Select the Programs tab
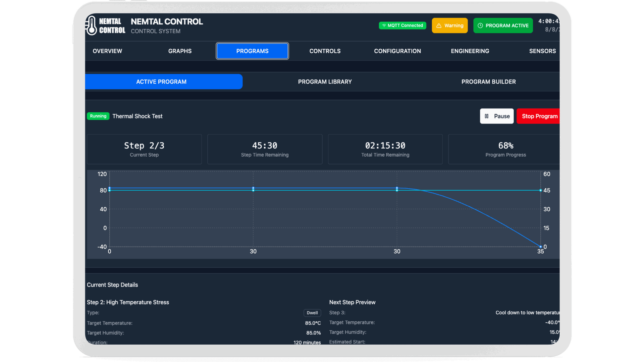The image size is (644, 362). 252,51
